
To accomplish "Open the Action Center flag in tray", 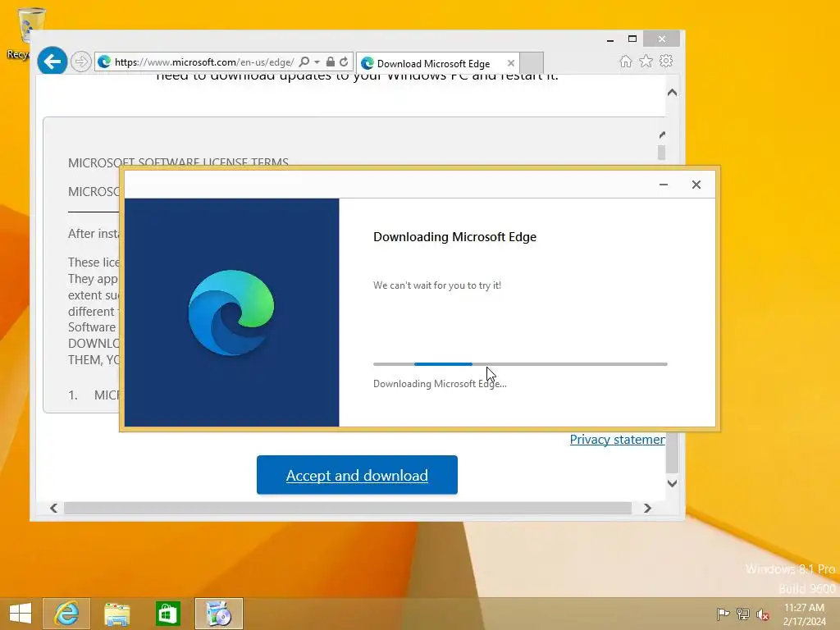I will [723, 614].
